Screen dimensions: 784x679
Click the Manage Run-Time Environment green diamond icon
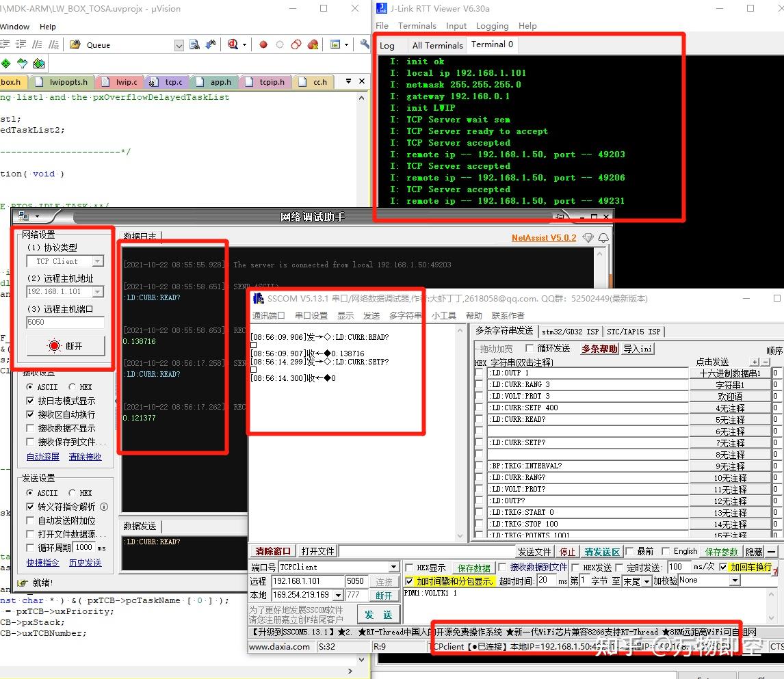coord(6,64)
